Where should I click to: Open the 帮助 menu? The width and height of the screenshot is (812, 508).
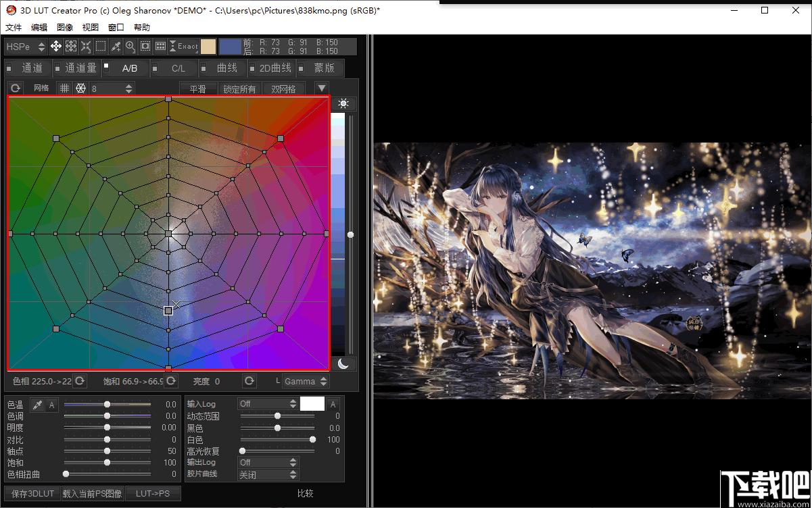[x=142, y=28]
